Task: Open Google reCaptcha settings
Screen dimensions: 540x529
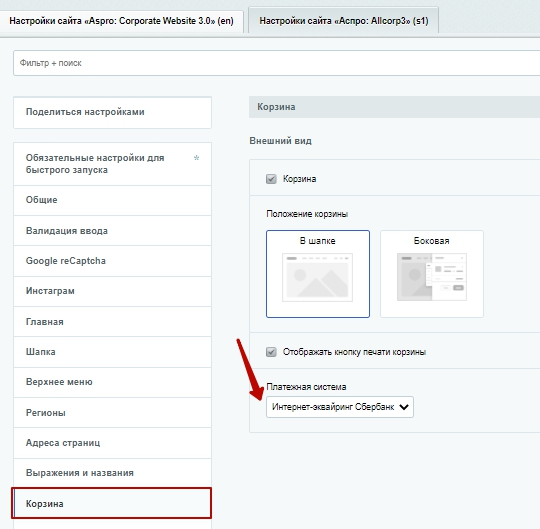Action: (112, 261)
